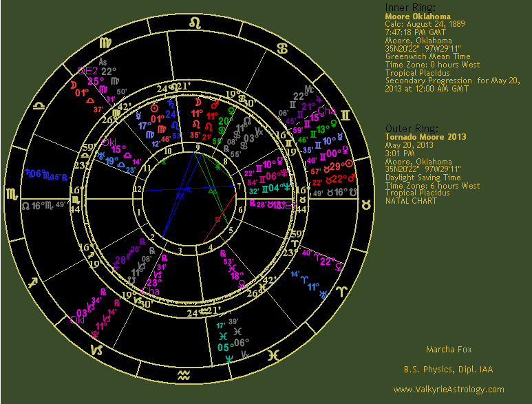Click the Cancer sign symbol on the zodiac wheel

pyautogui.click(x=281, y=49)
